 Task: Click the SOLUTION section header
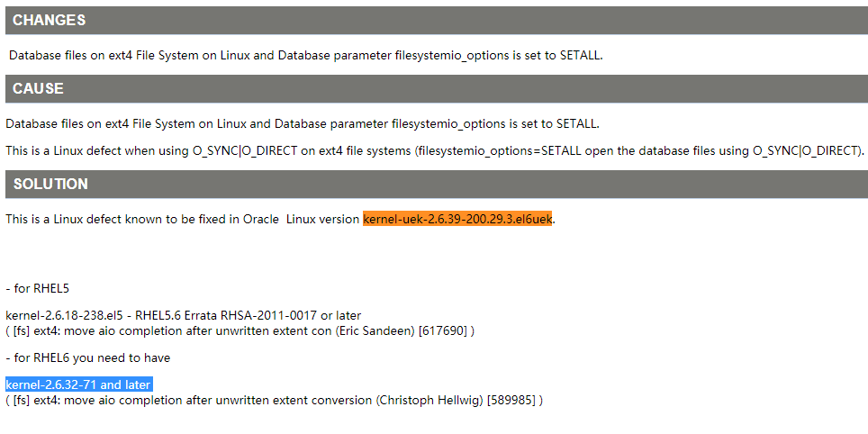(437, 184)
